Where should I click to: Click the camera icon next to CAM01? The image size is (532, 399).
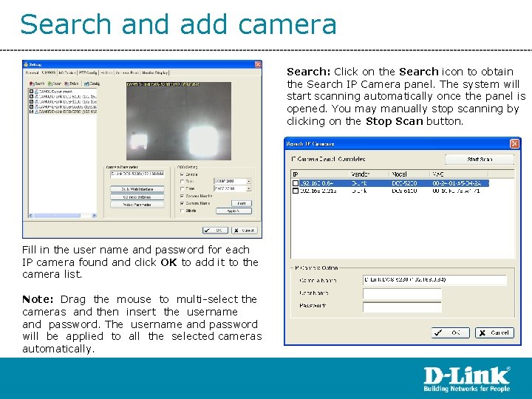pyautogui.click(x=36, y=92)
